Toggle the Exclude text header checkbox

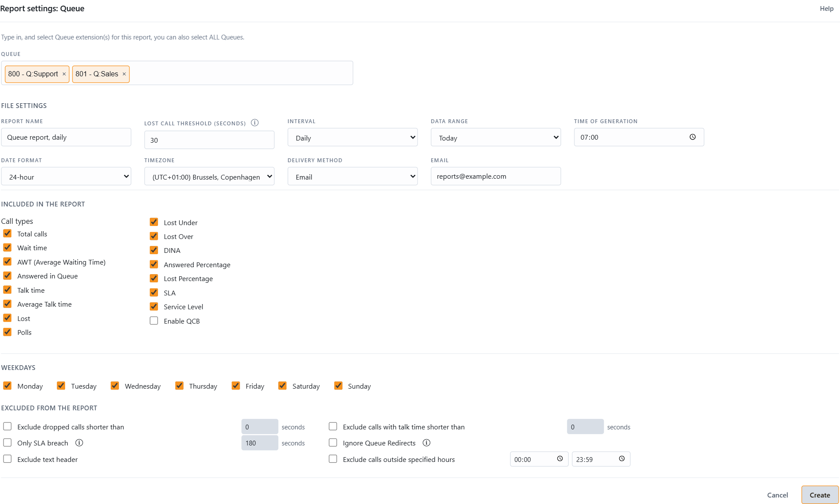pyautogui.click(x=7, y=459)
